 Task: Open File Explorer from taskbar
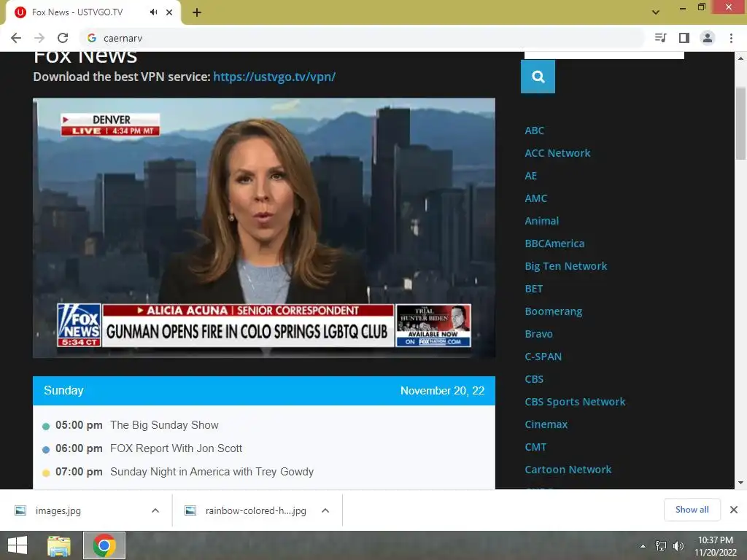(59, 545)
